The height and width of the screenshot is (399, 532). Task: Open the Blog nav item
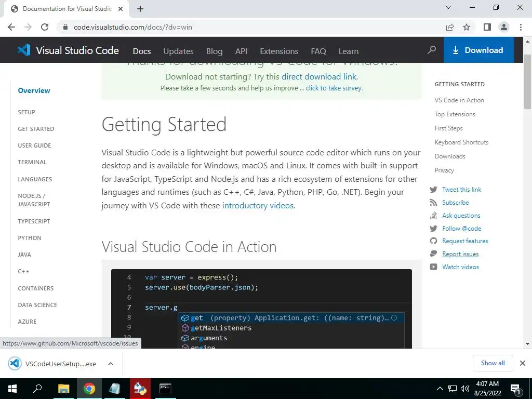coord(215,51)
